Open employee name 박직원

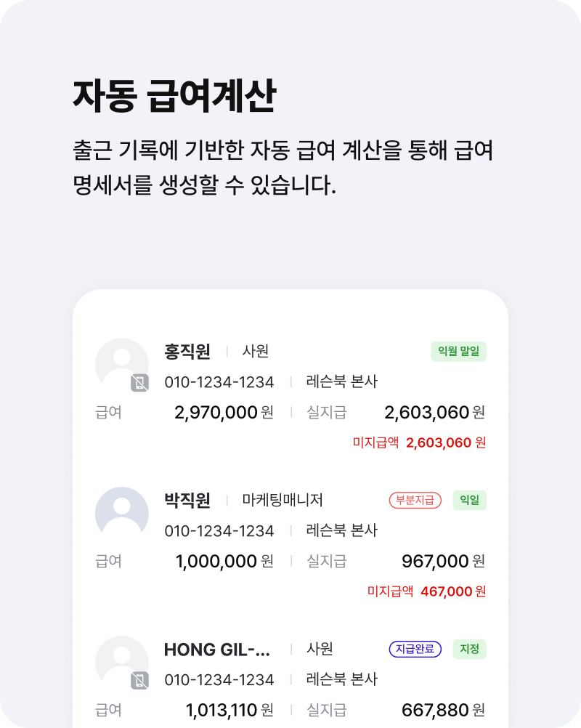[x=187, y=500]
